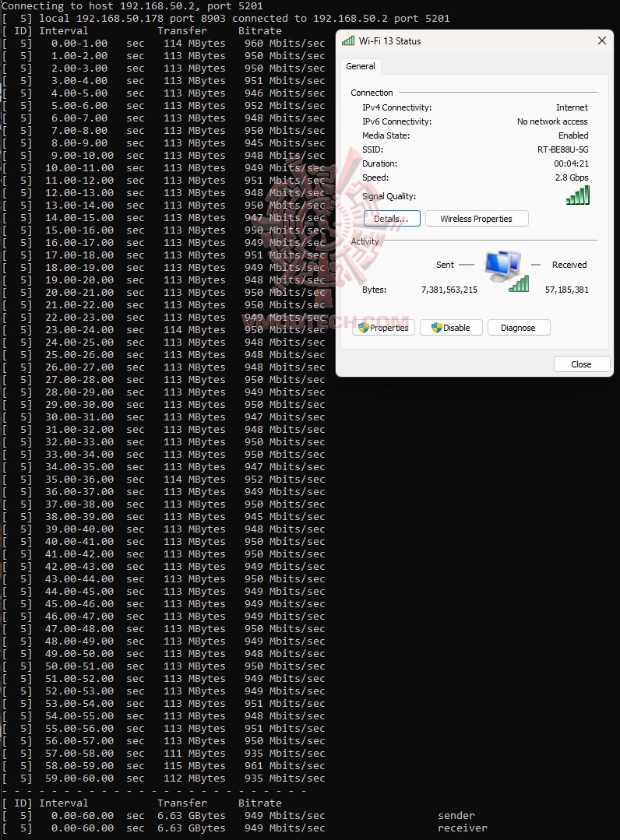Viewport: 620px width, 840px height.
Task: Click the 'Connecting to host 192.168.50.2' line
Action: pos(132,6)
